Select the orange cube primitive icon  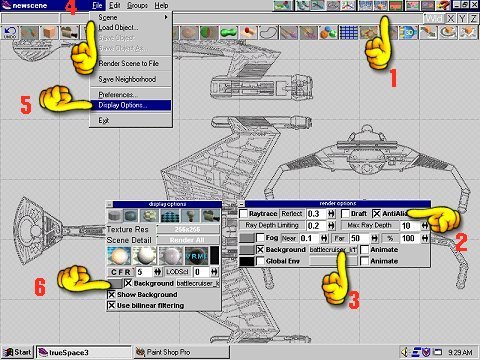tap(49, 33)
